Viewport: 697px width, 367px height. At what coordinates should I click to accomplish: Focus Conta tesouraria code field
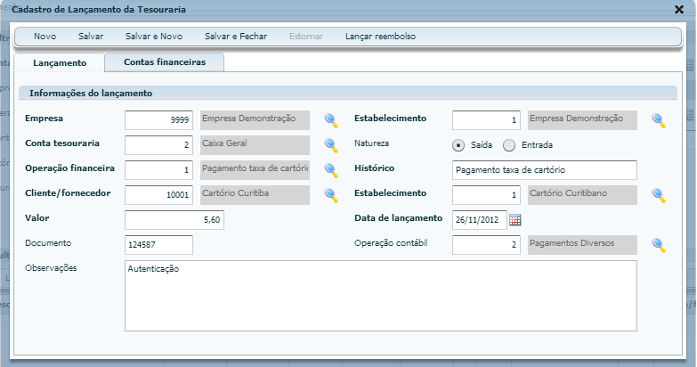tap(159, 145)
